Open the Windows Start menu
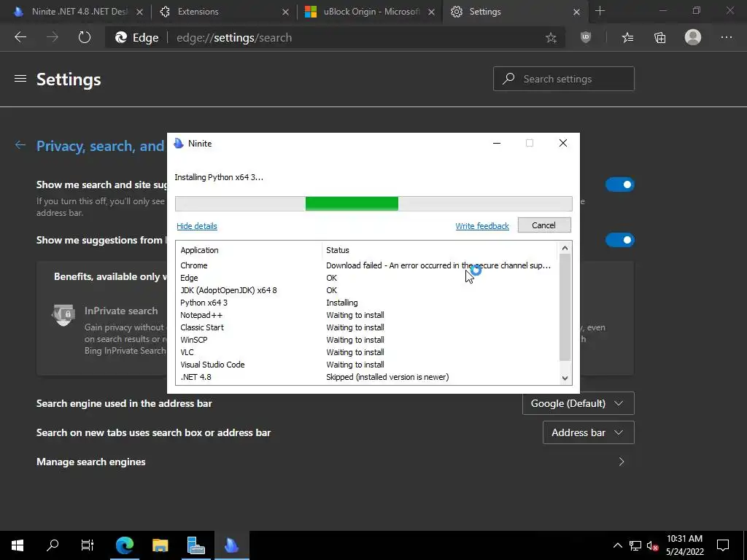This screenshot has width=747, height=560. tap(18, 545)
